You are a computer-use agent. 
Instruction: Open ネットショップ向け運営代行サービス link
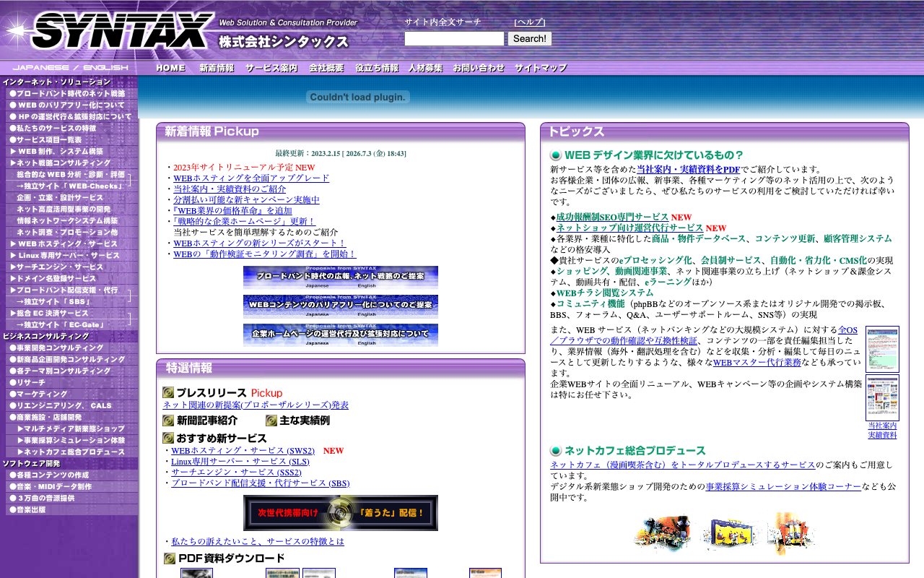[x=629, y=228]
